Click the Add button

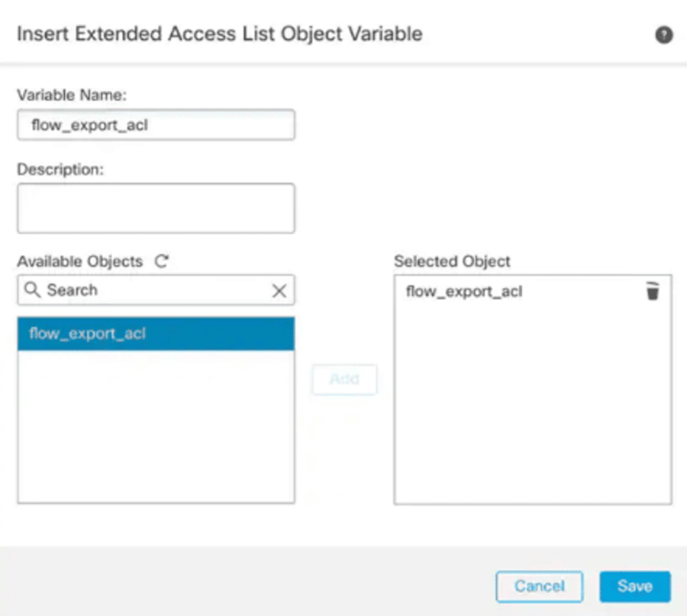(344, 379)
